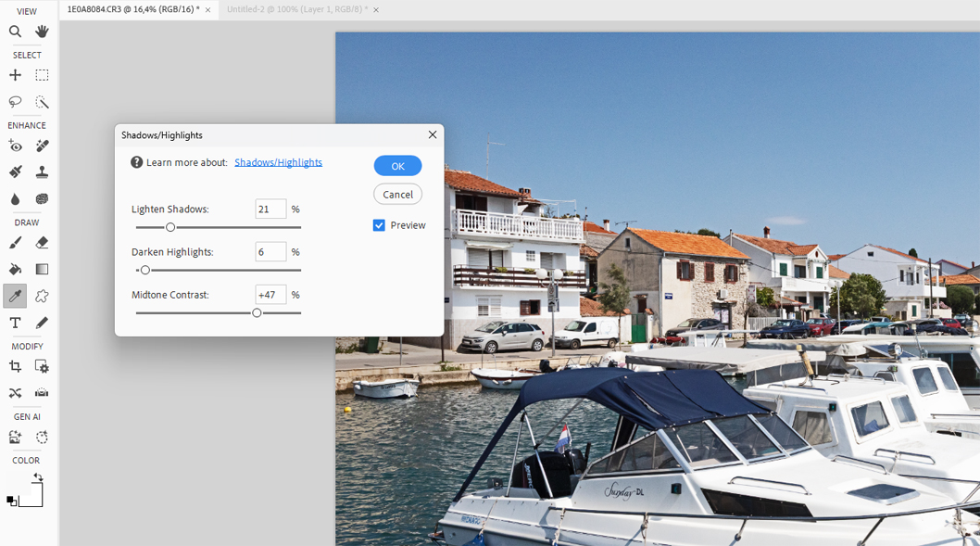
Task: Select the Crop tool
Action: [x=15, y=367]
